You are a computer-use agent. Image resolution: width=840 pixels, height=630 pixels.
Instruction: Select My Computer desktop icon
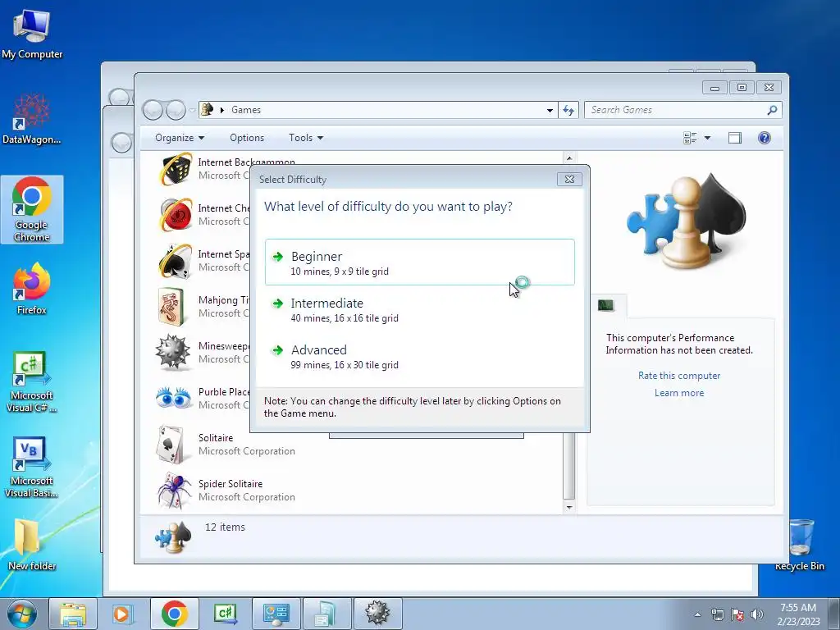[32, 34]
